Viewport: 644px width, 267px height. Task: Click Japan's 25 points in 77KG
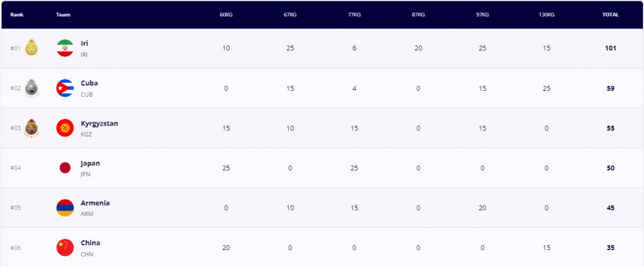tap(354, 168)
